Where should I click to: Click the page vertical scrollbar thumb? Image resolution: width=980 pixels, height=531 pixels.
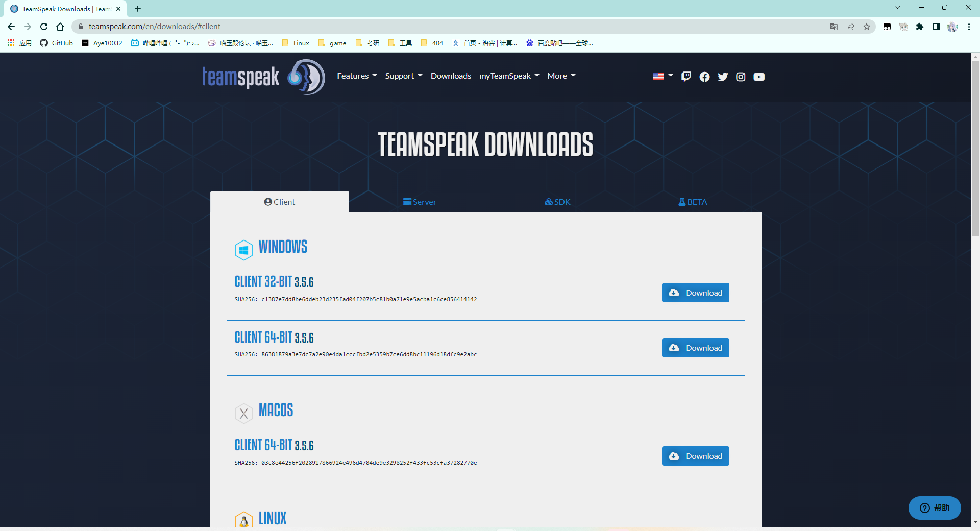(x=975, y=148)
